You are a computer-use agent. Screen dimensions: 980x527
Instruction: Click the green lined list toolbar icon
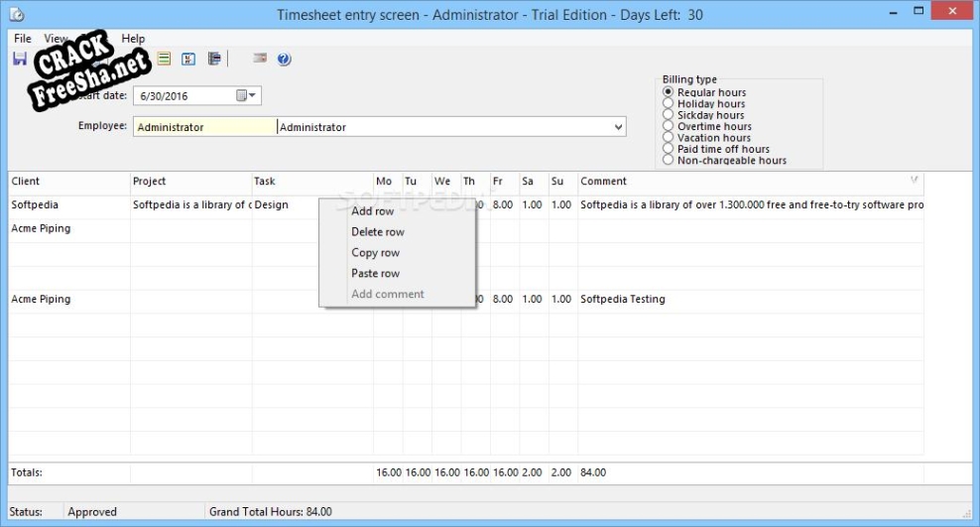[165, 60]
